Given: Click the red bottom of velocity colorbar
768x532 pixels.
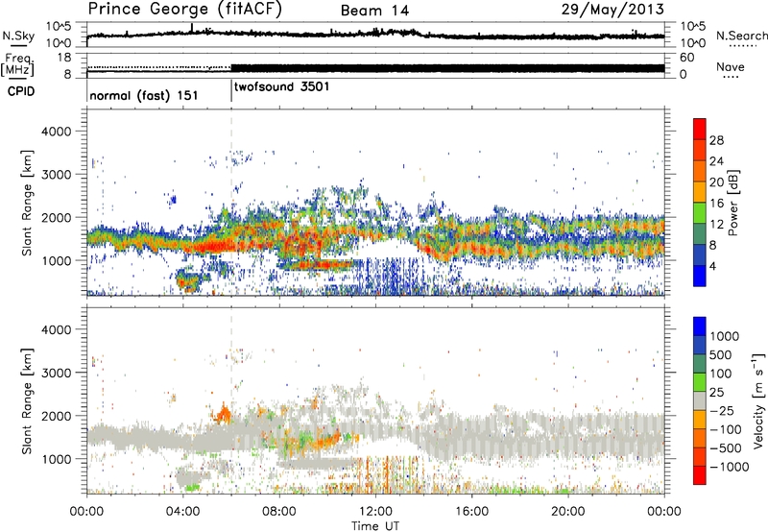Looking at the screenshot, I should pos(700,475).
